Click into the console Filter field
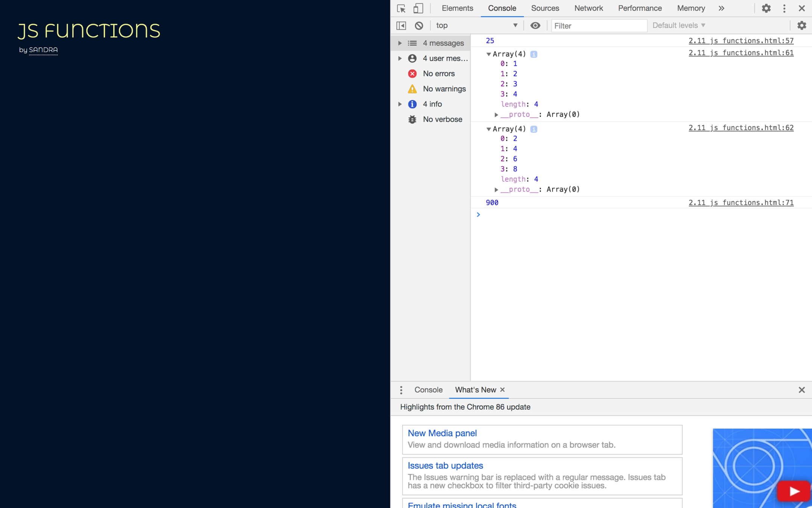Viewport: 812px width, 508px height. [598, 26]
